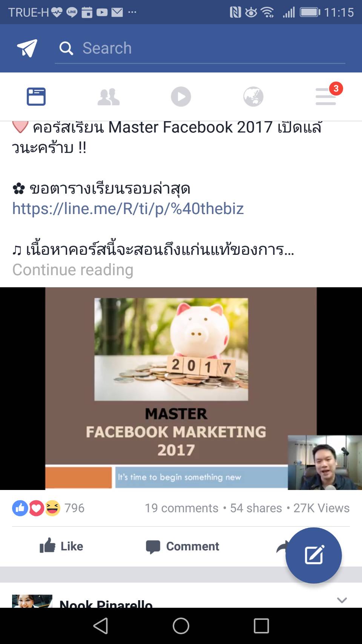
Task: Open the Notifications globe icon
Action: click(253, 97)
